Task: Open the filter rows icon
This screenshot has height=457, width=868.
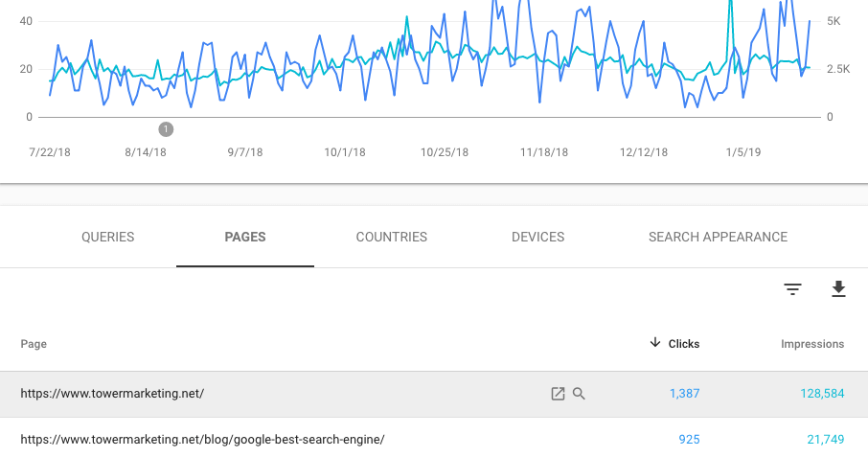Action: point(792,288)
